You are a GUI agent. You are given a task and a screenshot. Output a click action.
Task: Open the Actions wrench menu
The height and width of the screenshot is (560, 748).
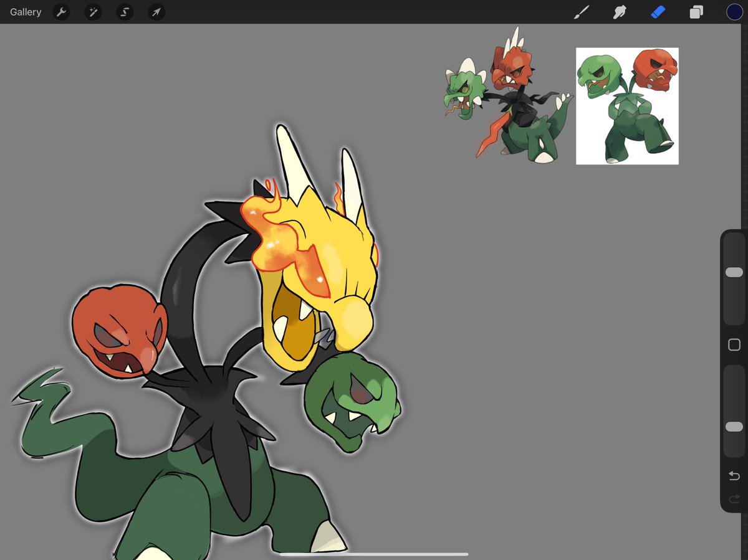click(x=61, y=12)
